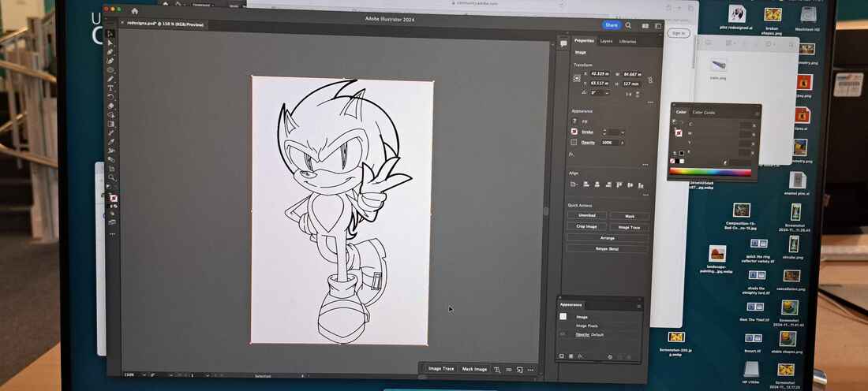This screenshot has width=868, height=391.
Task: Click Image Trace in Quick Actions
Action: pyautogui.click(x=630, y=227)
